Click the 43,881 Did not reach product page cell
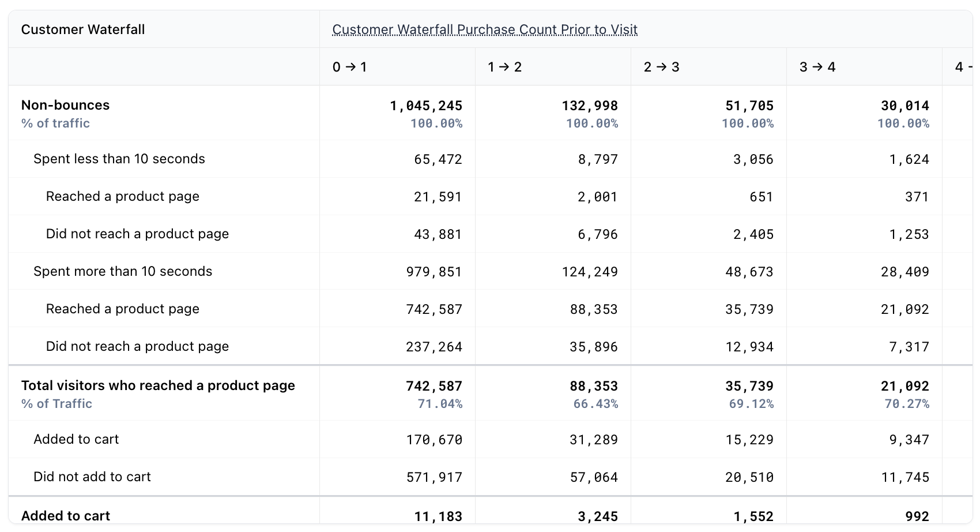 [438, 234]
